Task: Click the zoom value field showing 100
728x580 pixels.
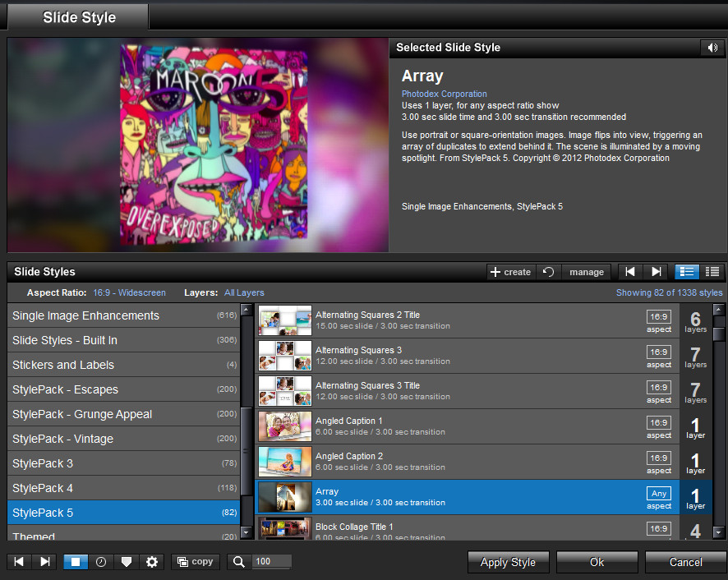Action: [x=272, y=561]
